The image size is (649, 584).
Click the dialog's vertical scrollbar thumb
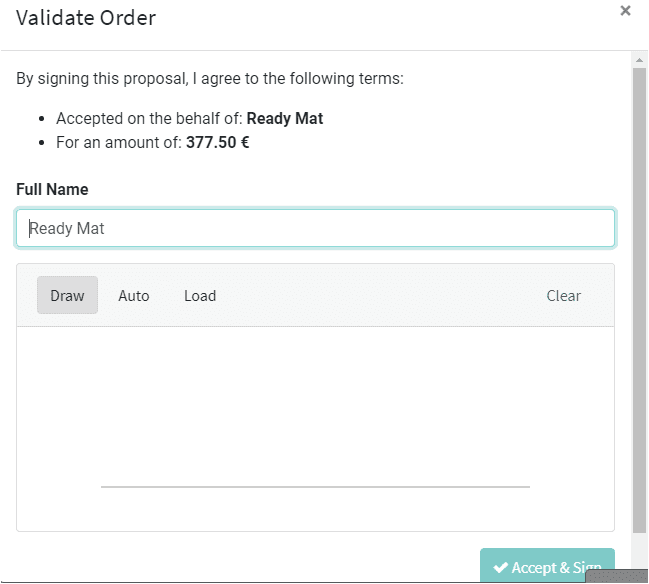click(x=639, y=300)
